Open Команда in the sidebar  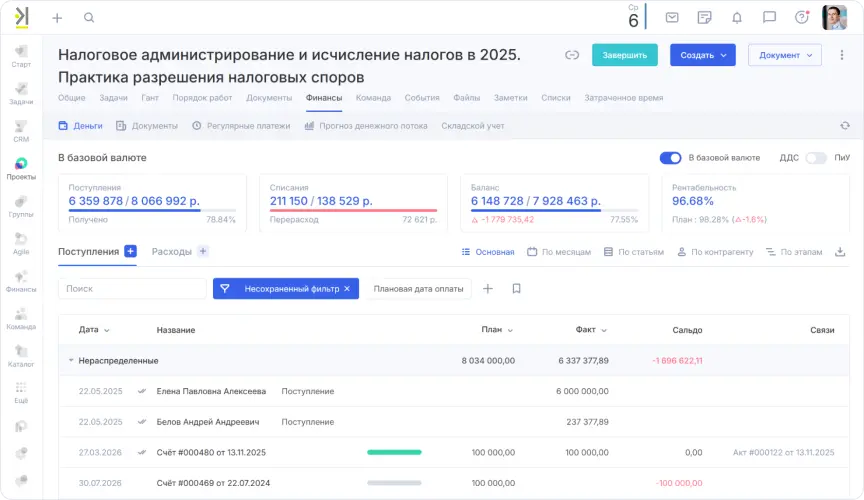21,319
